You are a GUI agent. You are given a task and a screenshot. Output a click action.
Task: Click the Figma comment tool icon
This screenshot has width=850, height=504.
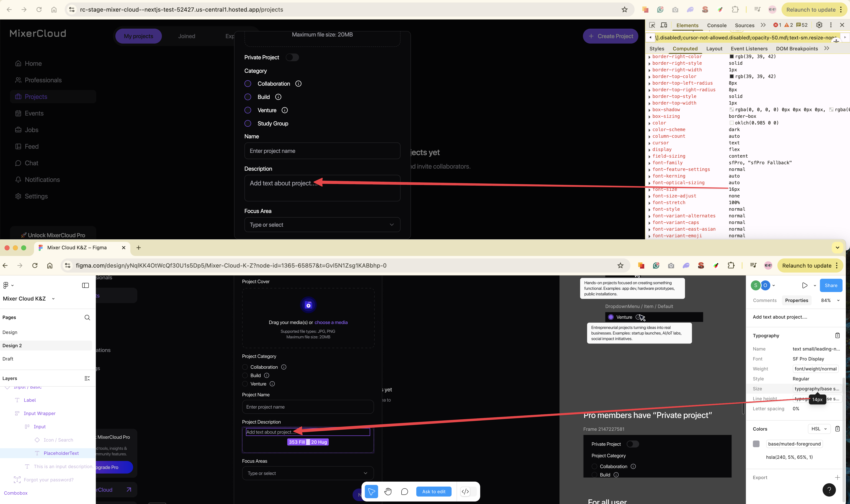(x=404, y=491)
